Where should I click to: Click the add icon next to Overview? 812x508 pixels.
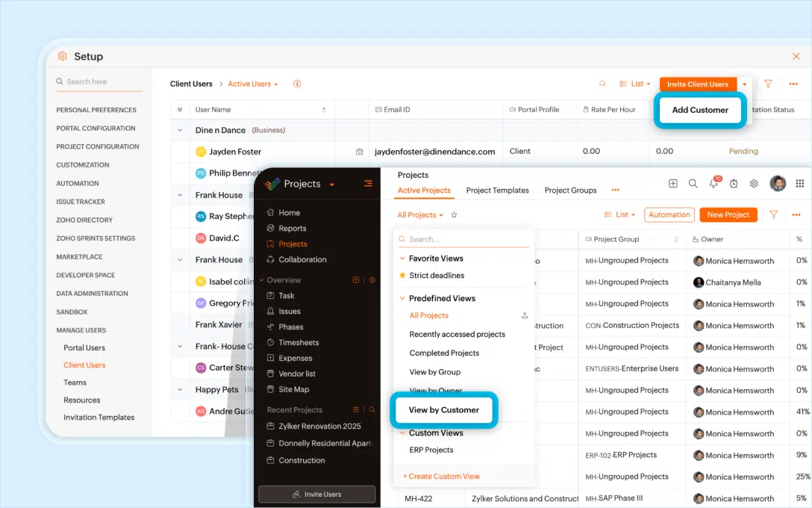coord(356,280)
